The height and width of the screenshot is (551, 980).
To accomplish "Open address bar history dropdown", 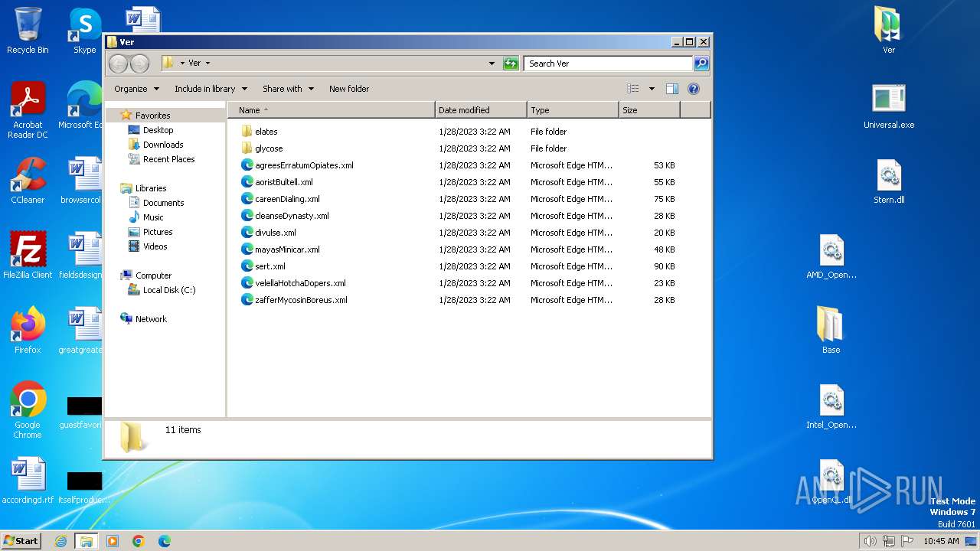I will [x=492, y=64].
